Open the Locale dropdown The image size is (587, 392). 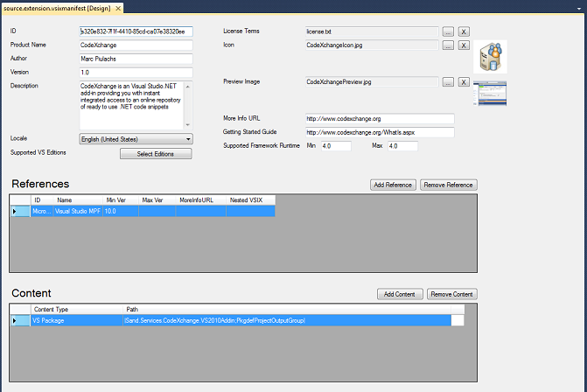coord(136,139)
